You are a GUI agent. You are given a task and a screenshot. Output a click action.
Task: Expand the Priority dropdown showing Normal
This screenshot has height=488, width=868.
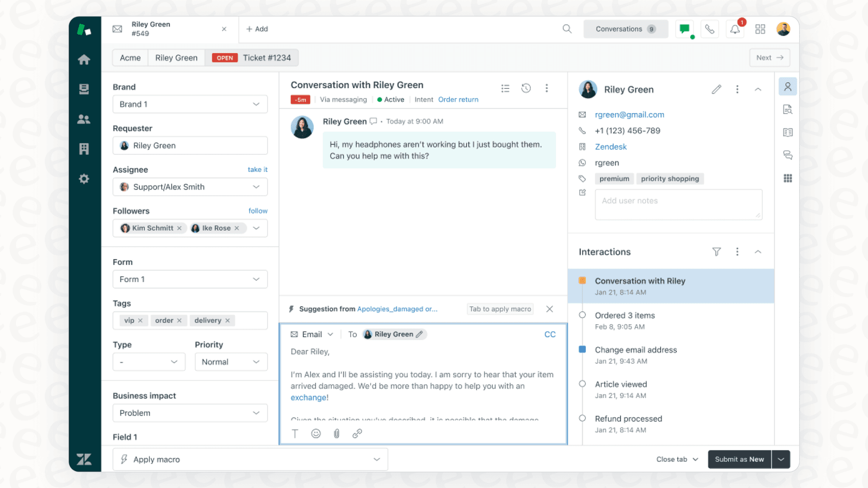pyautogui.click(x=231, y=361)
